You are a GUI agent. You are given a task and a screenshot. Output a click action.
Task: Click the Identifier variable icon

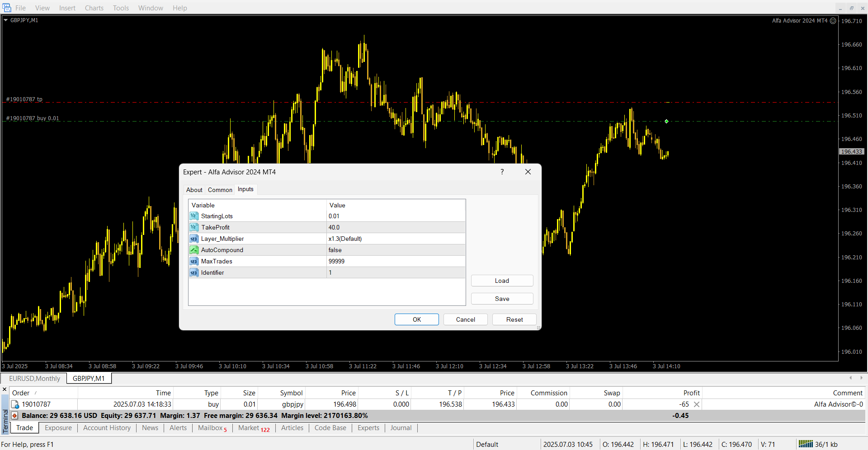tap(194, 272)
